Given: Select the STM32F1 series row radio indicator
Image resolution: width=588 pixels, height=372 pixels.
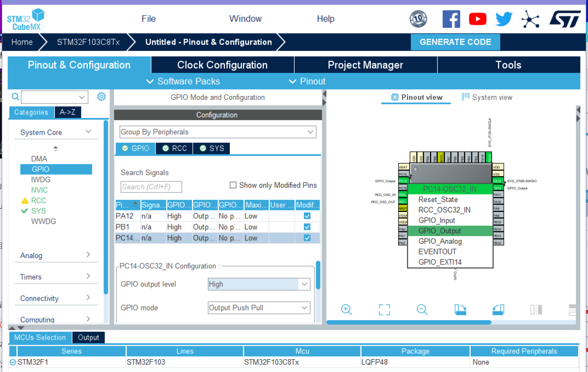Looking at the screenshot, I should 13,362.
